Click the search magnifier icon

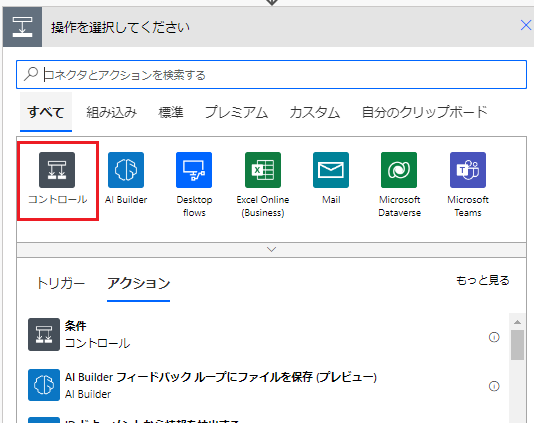(31, 74)
